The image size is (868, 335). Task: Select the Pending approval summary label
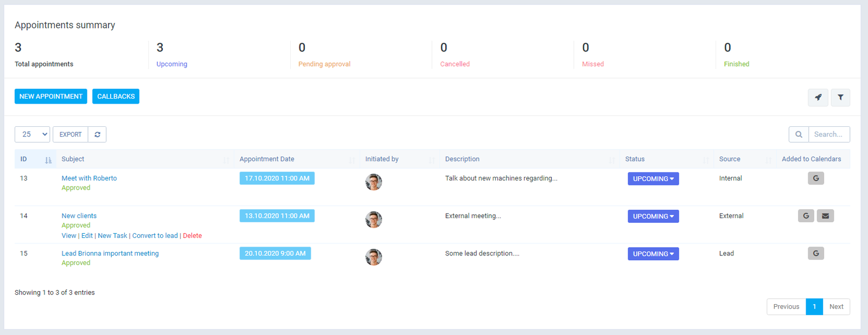324,64
